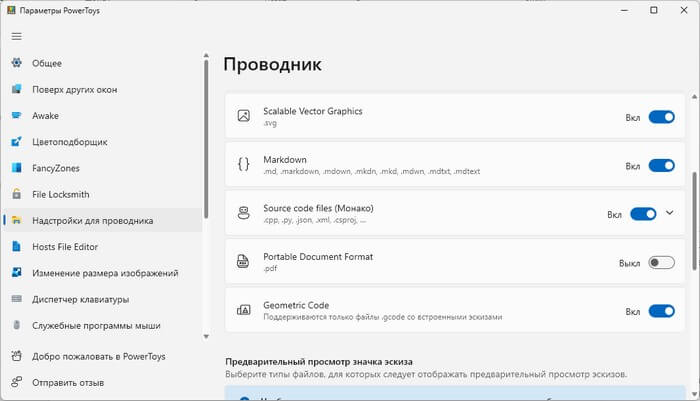Screen dimensions: 700x401
Task: Turn off the Scalable Vector Graphics preview toggle
Action: (662, 117)
